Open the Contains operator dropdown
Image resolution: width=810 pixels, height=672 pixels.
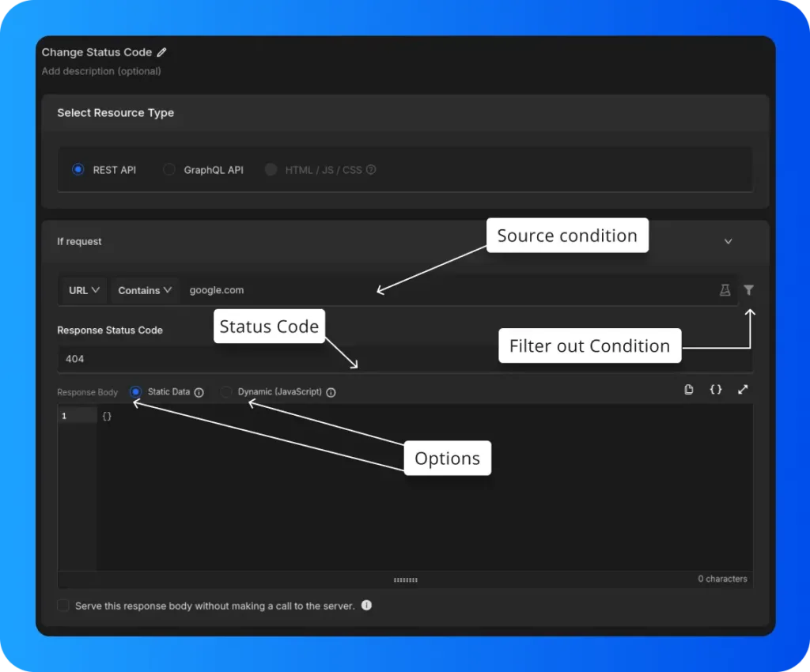pyautogui.click(x=145, y=291)
